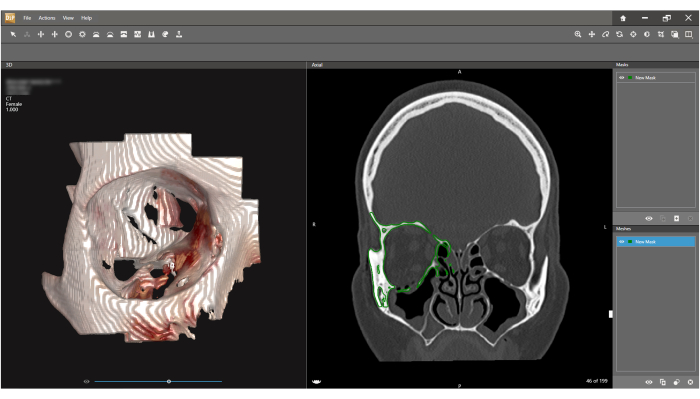Click the '1.000' value in 3D view

(x=12, y=109)
